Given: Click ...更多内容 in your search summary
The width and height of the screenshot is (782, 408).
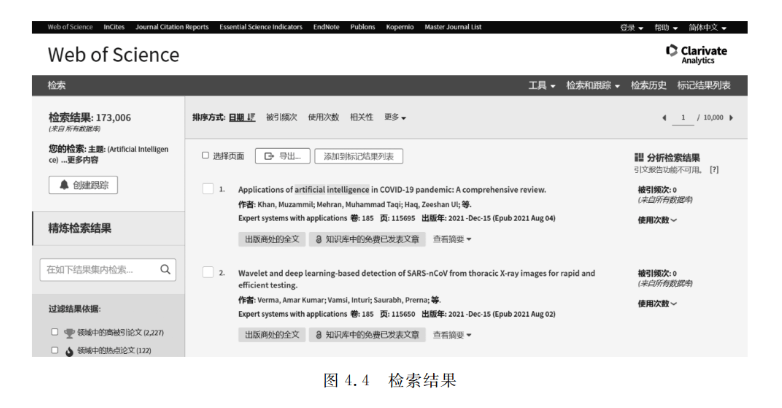Looking at the screenshot, I should [x=80, y=160].
